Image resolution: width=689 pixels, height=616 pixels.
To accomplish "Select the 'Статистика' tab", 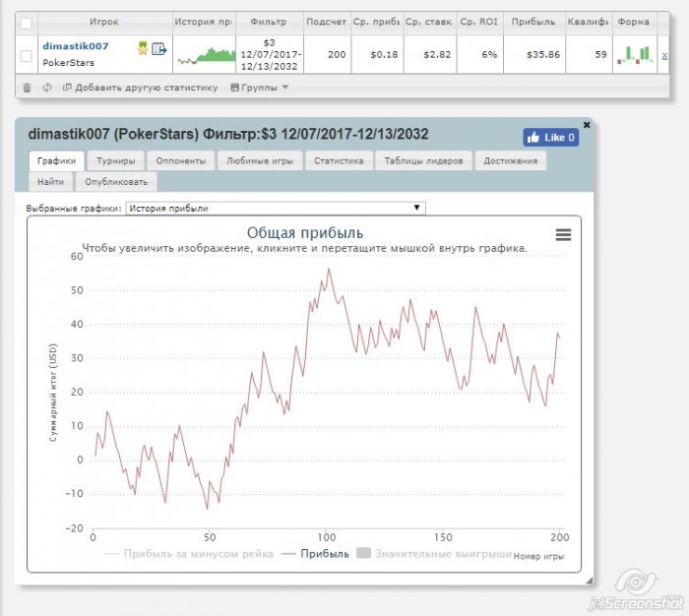I will [x=339, y=160].
